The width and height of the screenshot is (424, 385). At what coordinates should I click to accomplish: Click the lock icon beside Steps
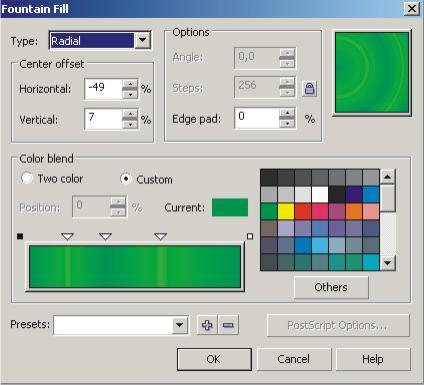coord(309,89)
